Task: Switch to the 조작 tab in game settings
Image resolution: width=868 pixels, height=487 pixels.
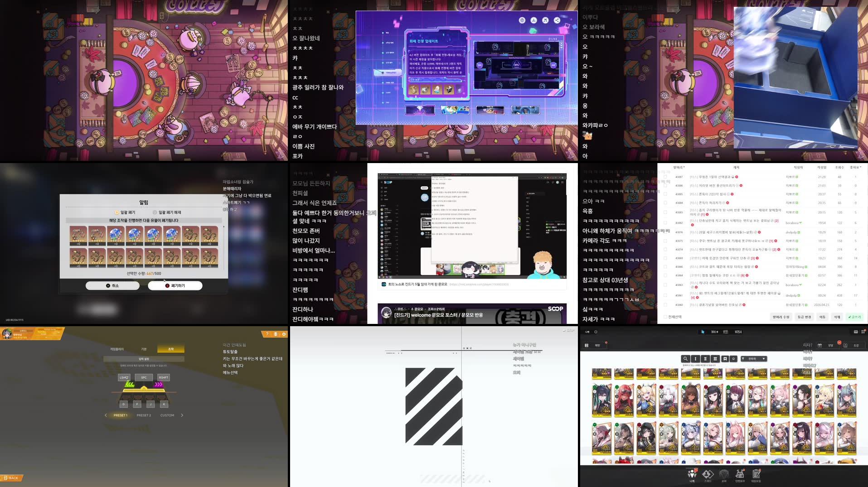Action: (x=170, y=349)
